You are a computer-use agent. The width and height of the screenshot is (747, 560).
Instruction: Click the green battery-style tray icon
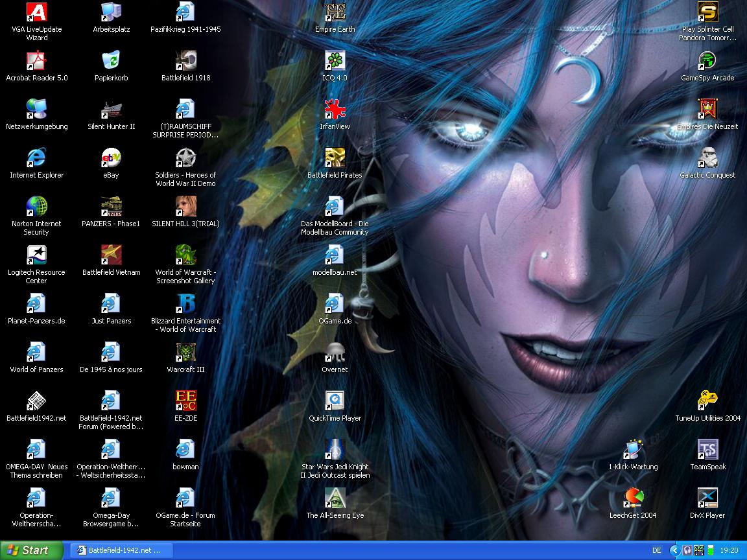coord(710,550)
